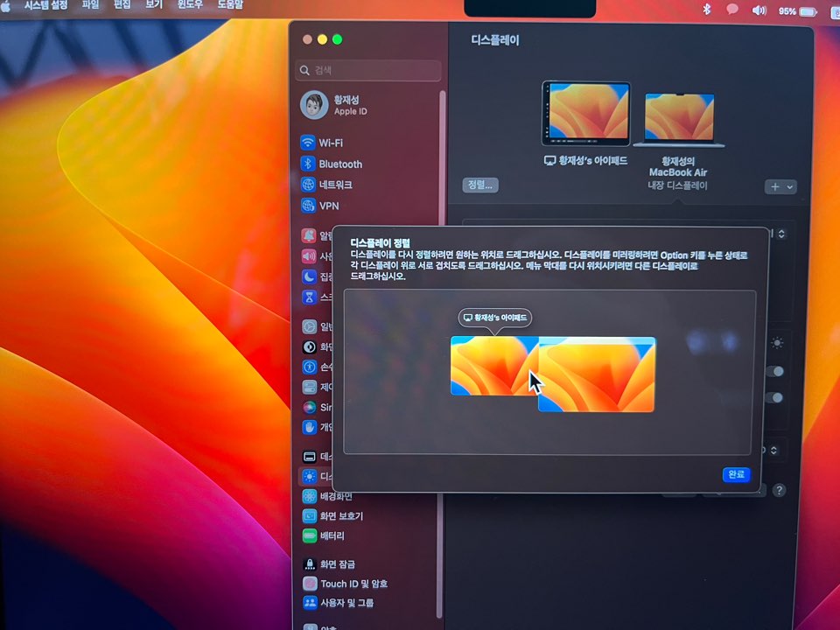Open the upper stepper dropdown behind dialog
This screenshot has height=630, width=840.
tap(781, 234)
